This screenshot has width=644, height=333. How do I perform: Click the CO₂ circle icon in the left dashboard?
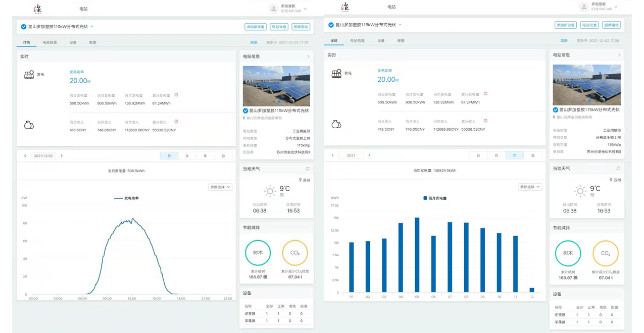point(295,253)
